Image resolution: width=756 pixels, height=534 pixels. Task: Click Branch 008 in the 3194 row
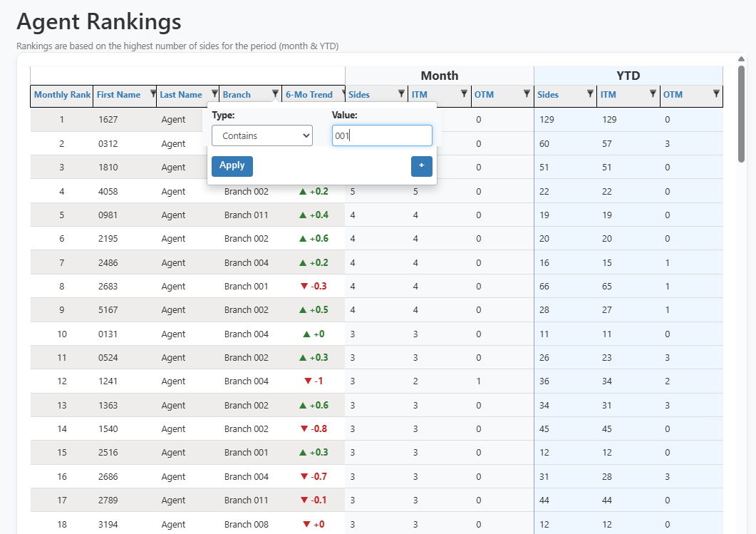(x=247, y=525)
